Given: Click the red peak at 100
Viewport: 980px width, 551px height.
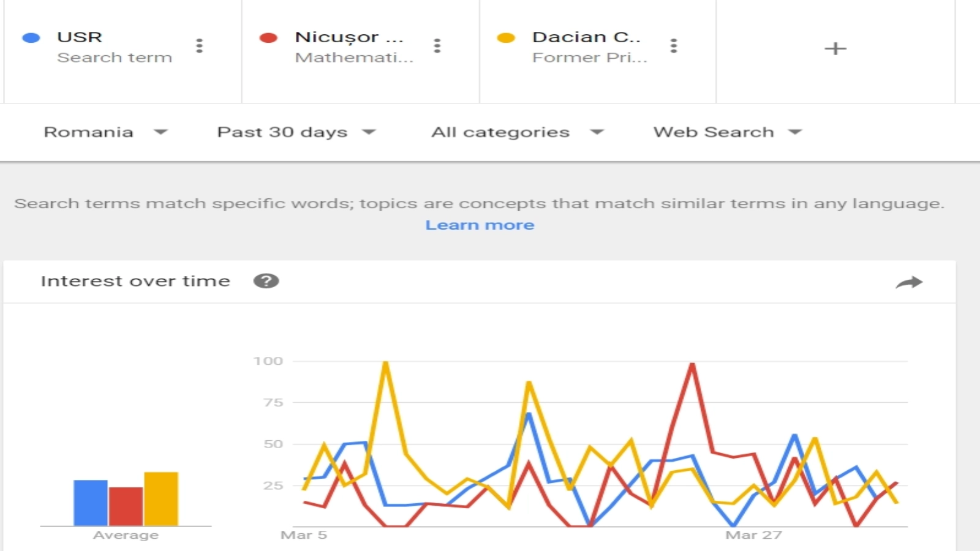Looking at the screenshot, I should [692, 364].
